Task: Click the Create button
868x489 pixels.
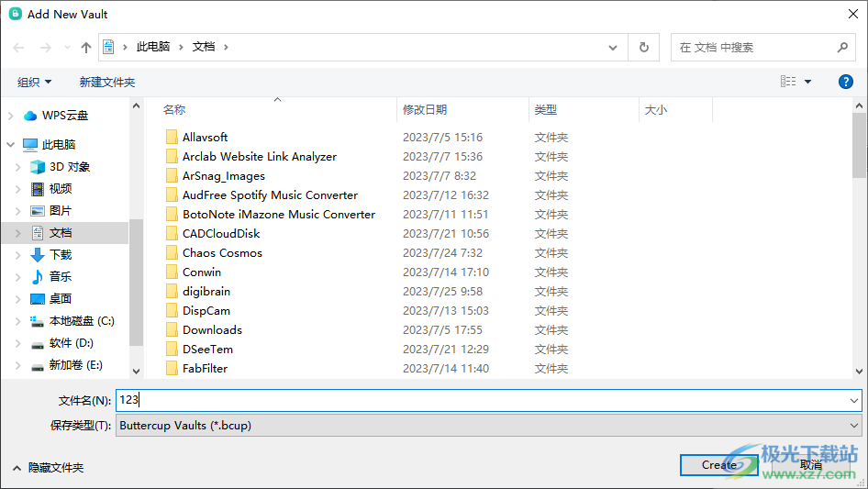Action: point(719,465)
